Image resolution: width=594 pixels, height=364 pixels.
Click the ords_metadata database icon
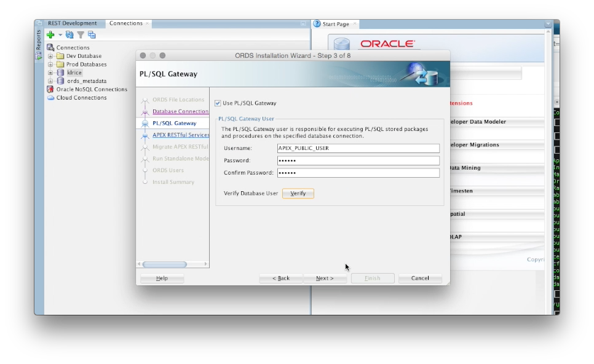[60, 81]
